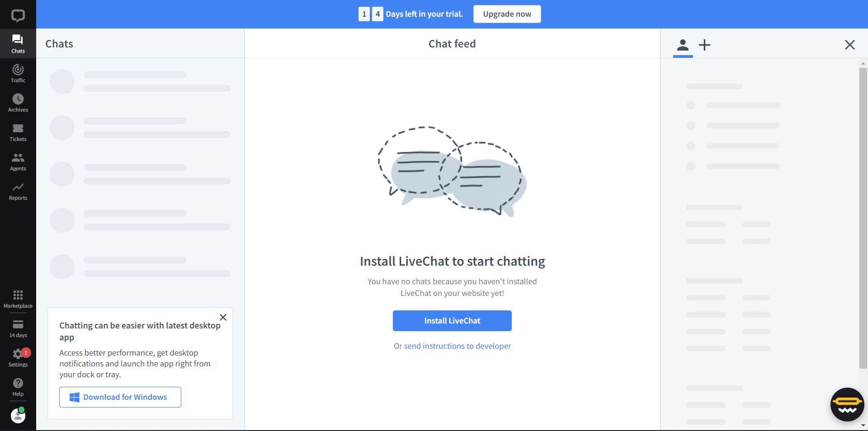
Task: Click 'Days left in your trial.' text
Action: click(x=425, y=14)
